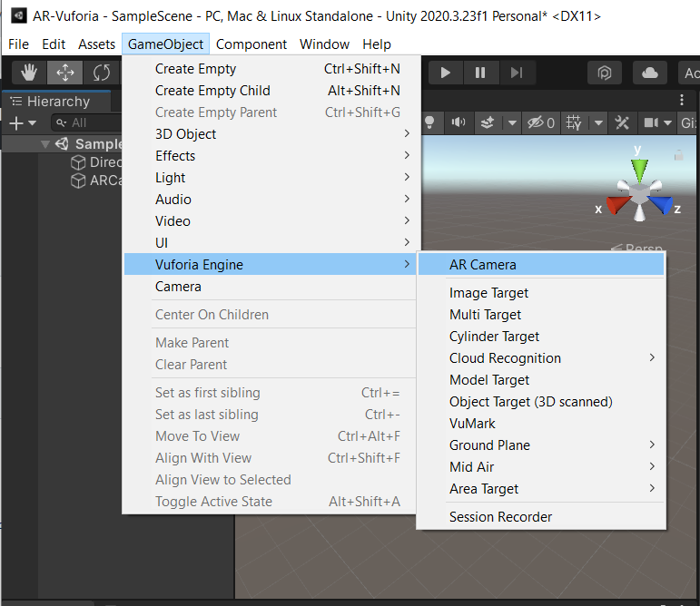This screenshot has width=700, height=606.
Task: Add an AR Camera
Action: coord(540,264)
